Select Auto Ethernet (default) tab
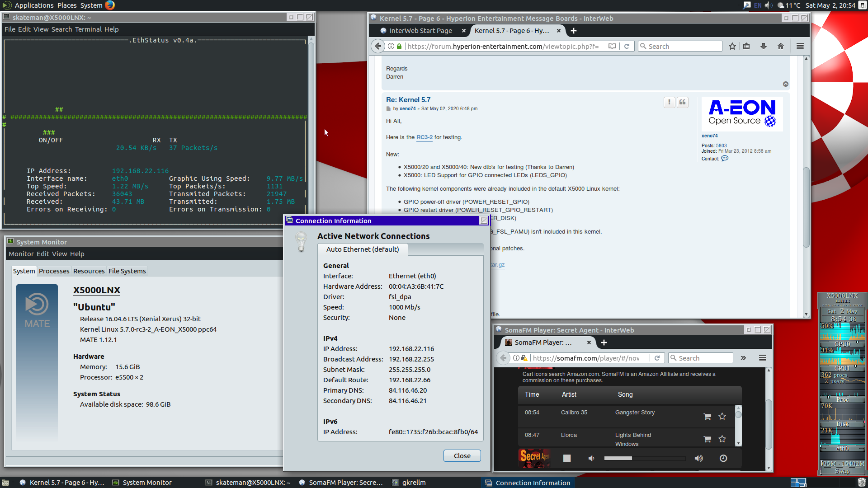 click(x=362, y=249)
